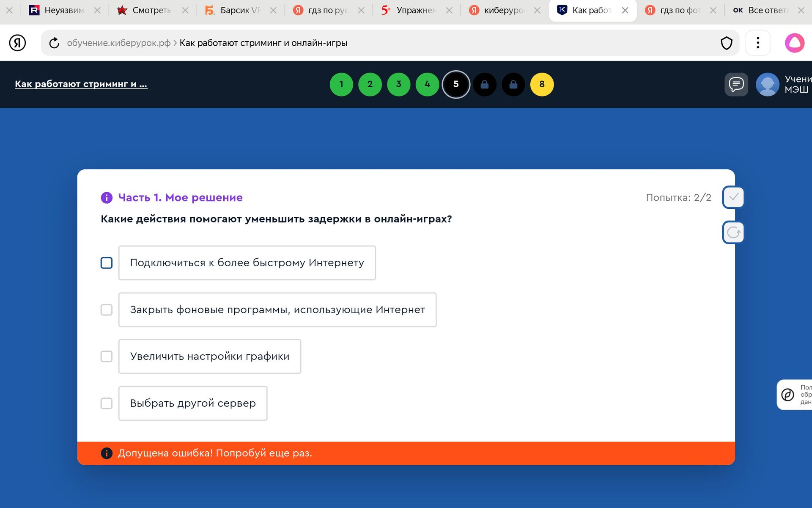Click the side widget icon at right edge
Viewport: 812px width, 508px height.
[787, 395]
